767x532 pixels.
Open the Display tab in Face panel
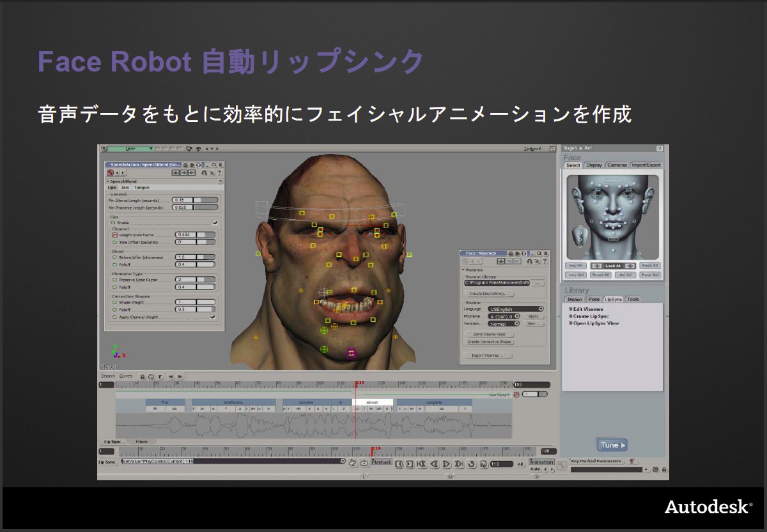coord(594,165)
